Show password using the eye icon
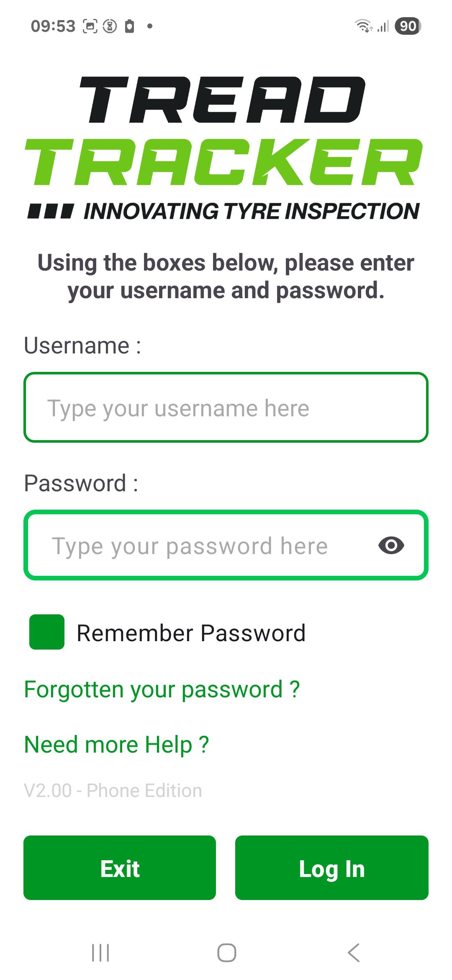452x980 pixels. click(391, 545)
